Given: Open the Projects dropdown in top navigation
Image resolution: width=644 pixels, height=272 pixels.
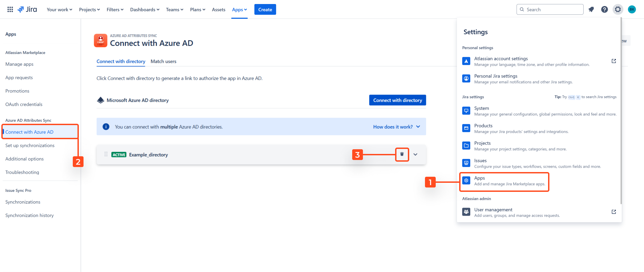Looking at the screenshot, I should (x=89, y=9).
